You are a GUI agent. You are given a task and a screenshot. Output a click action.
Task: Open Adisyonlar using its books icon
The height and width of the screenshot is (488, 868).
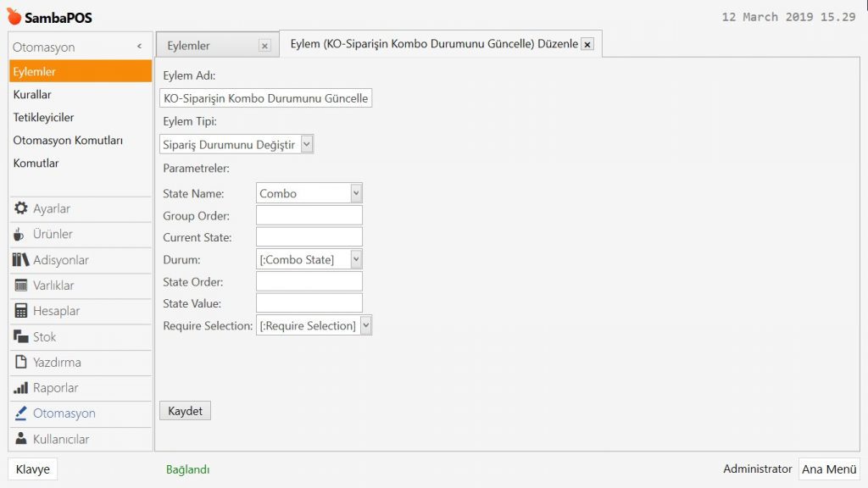pyautogui.click(x=21, y=260)
